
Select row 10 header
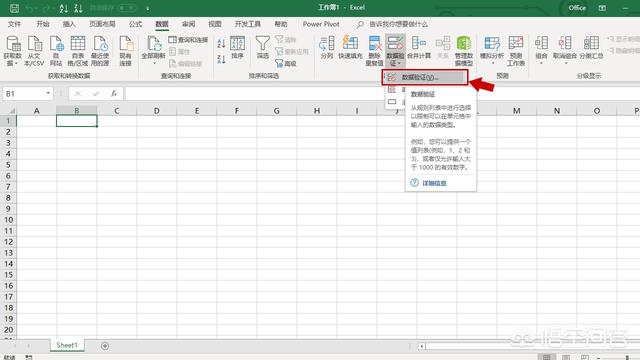(x=8, y=220)
